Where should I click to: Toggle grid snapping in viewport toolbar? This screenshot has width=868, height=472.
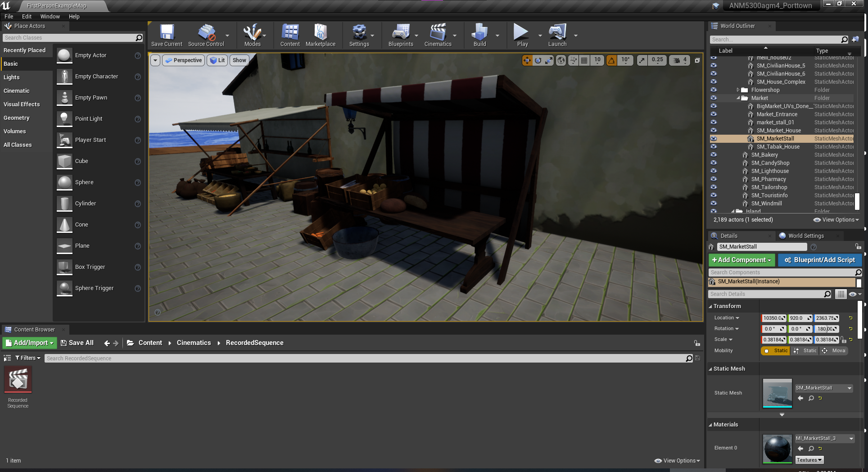coord(584,60)
